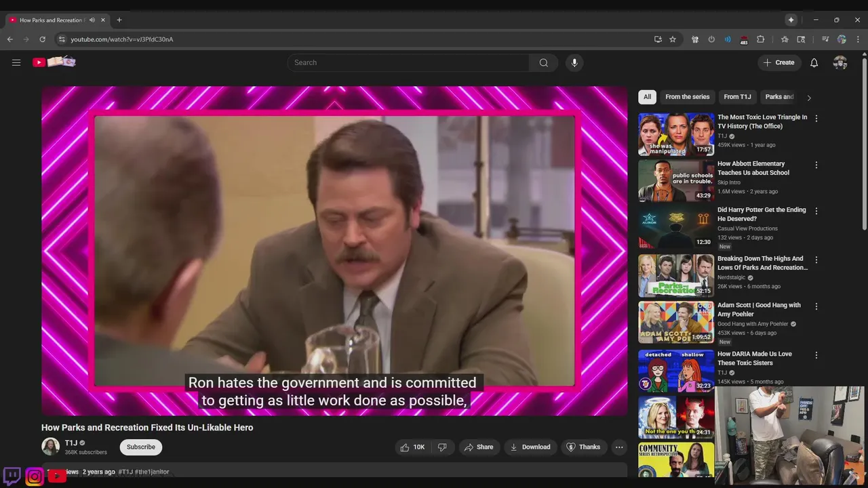Viewport: 868px width, 488px height.
Task: Click the #the1janitor hashtag
Action: pos(152,472)
